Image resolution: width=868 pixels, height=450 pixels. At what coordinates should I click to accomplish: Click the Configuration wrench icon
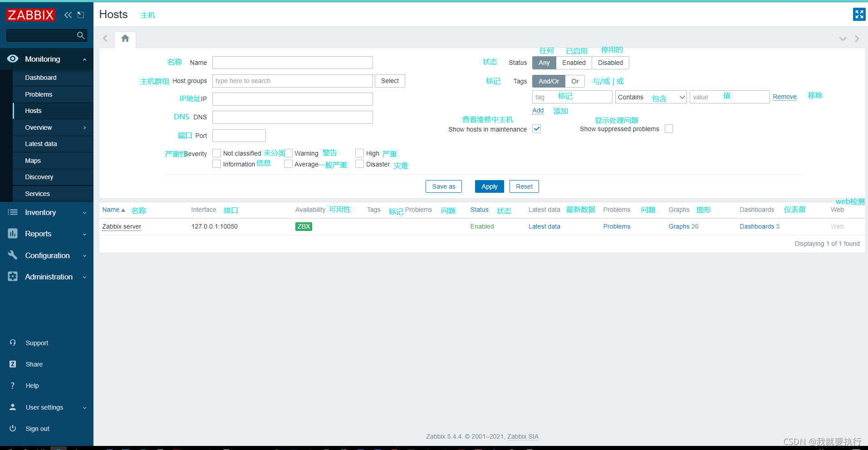(13, 255)
